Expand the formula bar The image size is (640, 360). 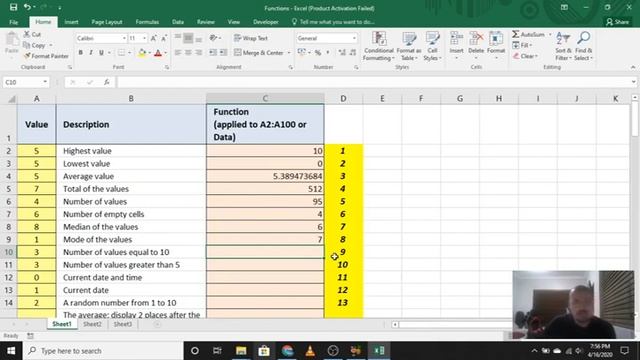[x=633, y=82]
